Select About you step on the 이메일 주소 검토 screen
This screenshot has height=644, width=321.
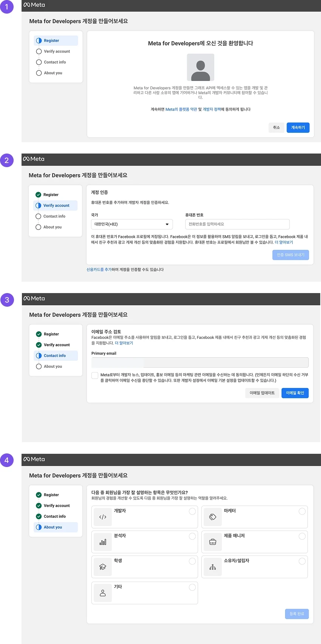coord(56,366)
